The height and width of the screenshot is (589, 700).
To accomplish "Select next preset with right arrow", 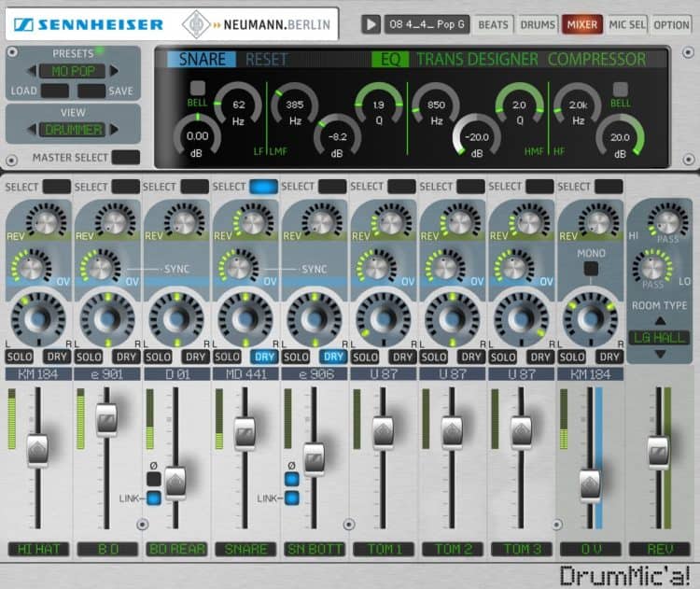I will point(114,71).
